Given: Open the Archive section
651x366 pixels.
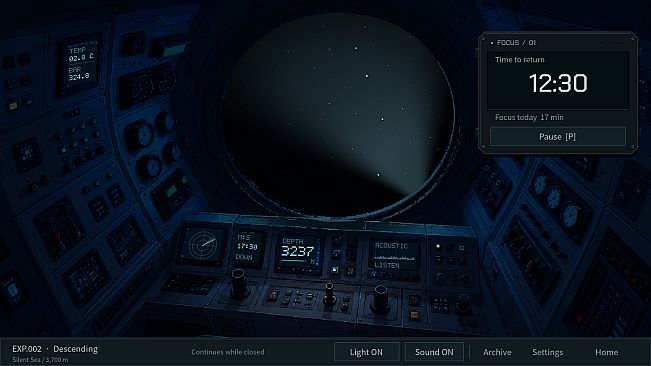Looking at the screenshot, I should [x=497, y=352].
